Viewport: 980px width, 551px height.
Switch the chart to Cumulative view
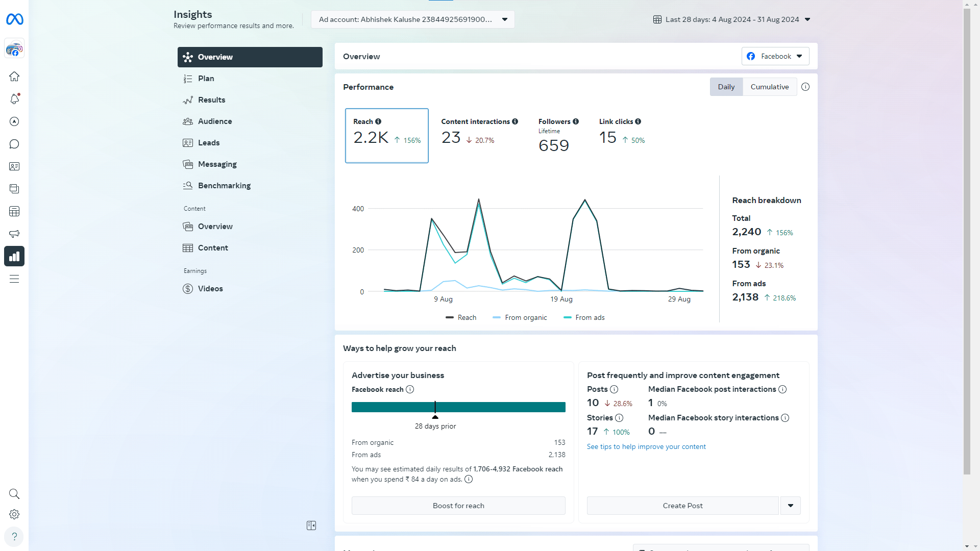[770, 87]
